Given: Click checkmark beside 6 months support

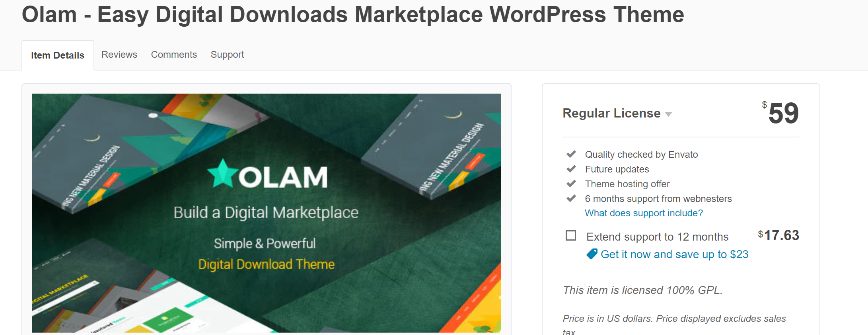Looking at the screenshot, I should tap(571, 198).
